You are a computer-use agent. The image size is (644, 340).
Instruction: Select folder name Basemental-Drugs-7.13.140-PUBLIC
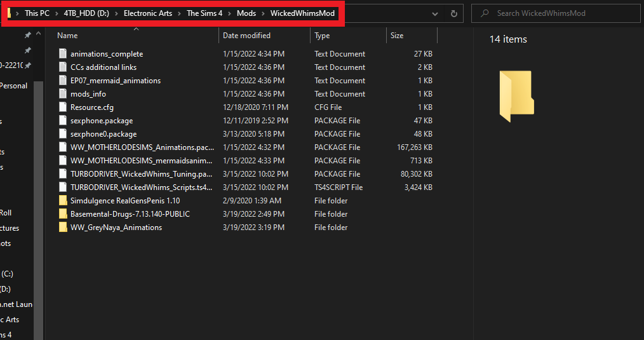130,214
